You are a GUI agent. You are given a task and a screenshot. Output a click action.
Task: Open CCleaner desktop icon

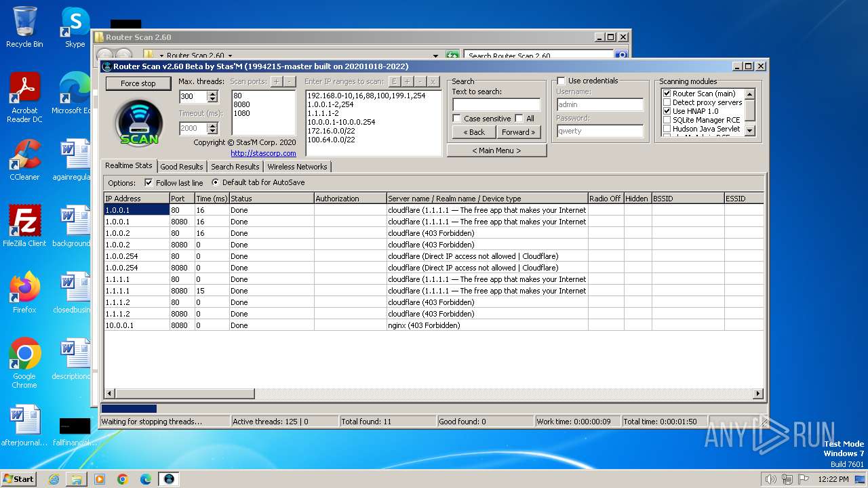(x=24, y=160)
